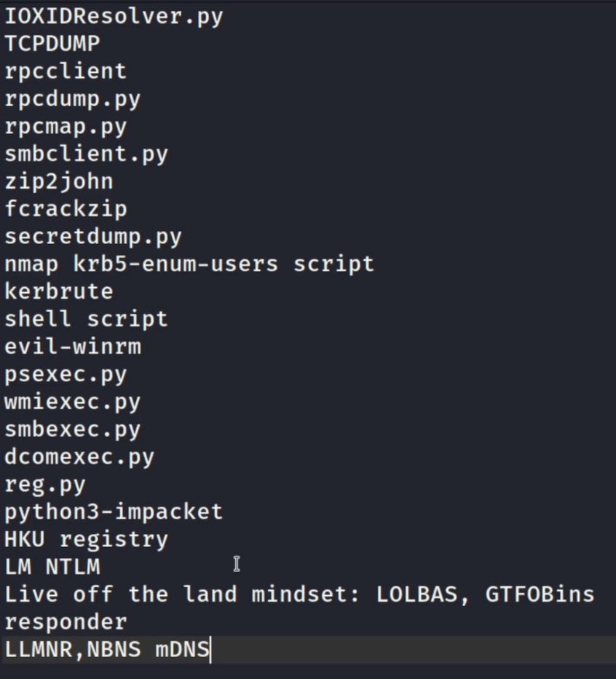Click the python3-impacket line

click(x=114, y=512)
